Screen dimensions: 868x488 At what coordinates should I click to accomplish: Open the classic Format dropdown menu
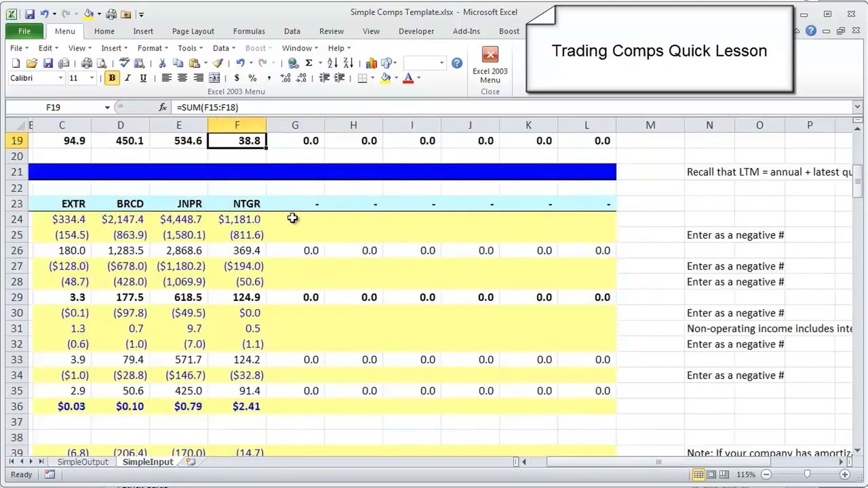click(x=153, y=48)
